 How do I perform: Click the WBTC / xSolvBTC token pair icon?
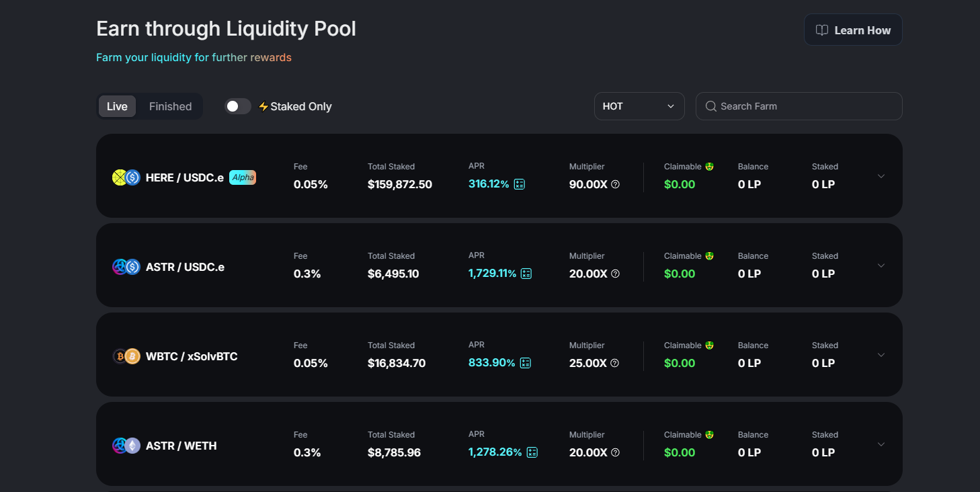click(126, 356)
